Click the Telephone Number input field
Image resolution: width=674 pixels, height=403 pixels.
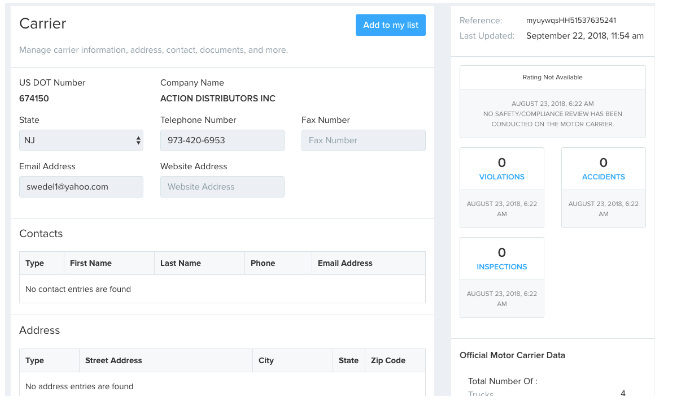222,141
